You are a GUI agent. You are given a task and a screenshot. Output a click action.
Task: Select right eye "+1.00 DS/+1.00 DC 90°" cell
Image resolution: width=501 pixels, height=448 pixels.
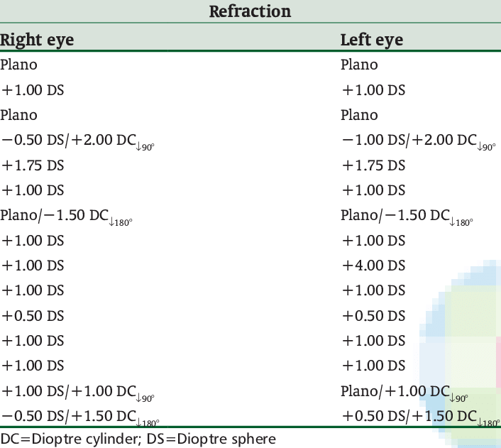pos(78,393)
